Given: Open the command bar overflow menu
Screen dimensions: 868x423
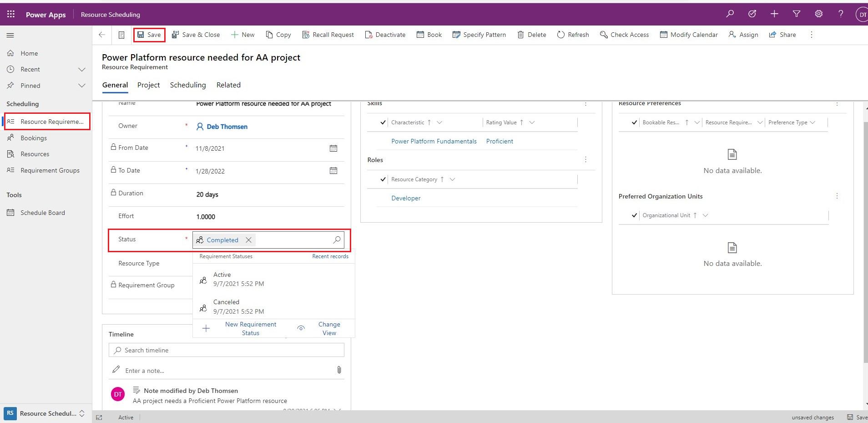Looking at the screenshot, I should 812,35.
